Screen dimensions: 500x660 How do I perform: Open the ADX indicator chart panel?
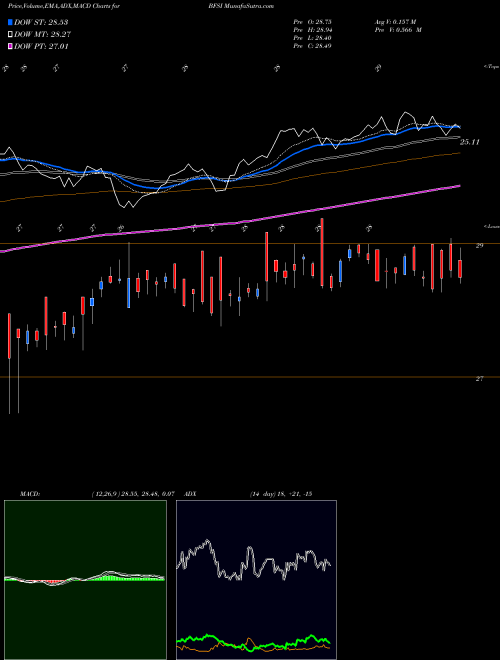point(256,580)
